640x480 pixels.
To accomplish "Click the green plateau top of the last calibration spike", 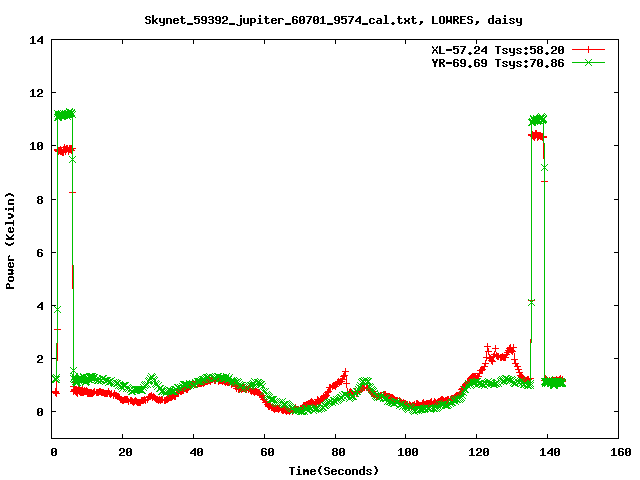I will (538, 119).
